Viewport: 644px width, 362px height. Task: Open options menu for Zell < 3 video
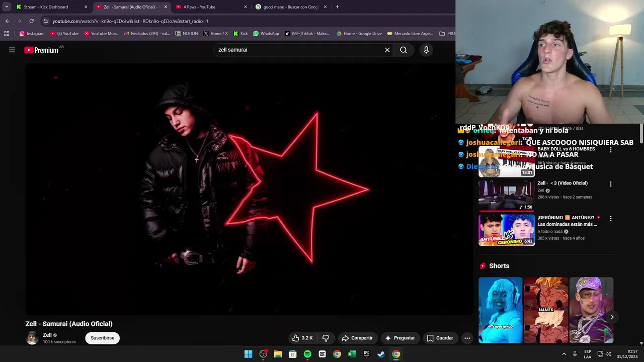pos(611,184)
